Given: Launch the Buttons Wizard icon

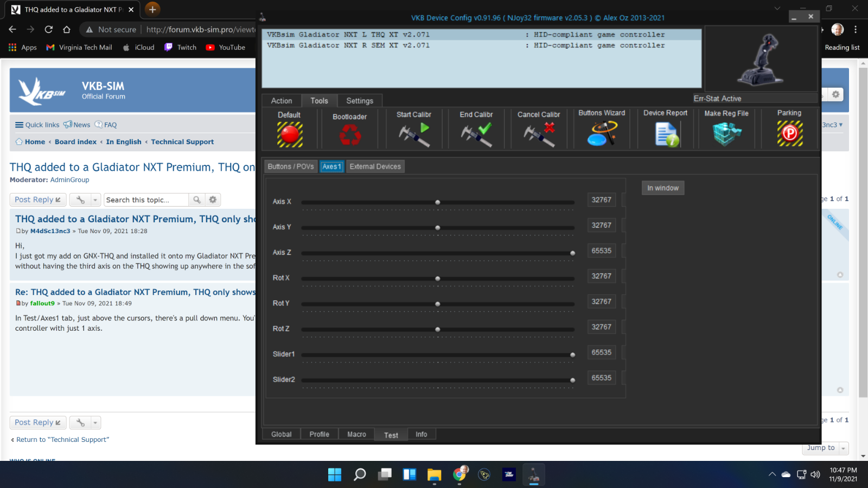Looking at the screenshot, I should click(x=602, y=133).
